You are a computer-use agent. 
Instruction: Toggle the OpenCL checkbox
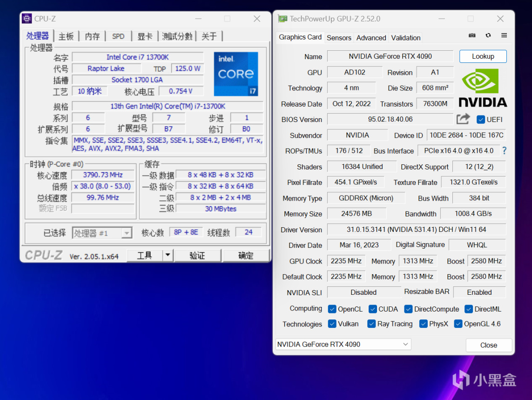[x=332, y=309]
